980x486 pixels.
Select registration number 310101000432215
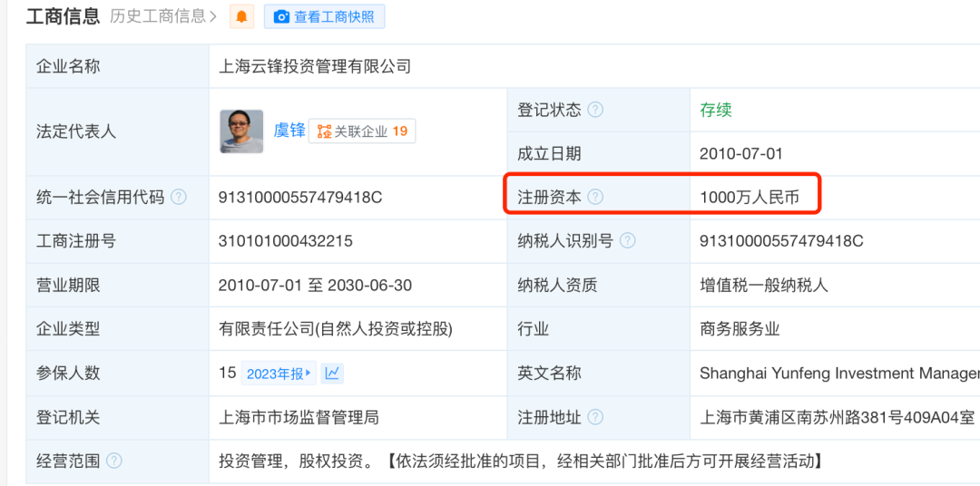286,241
